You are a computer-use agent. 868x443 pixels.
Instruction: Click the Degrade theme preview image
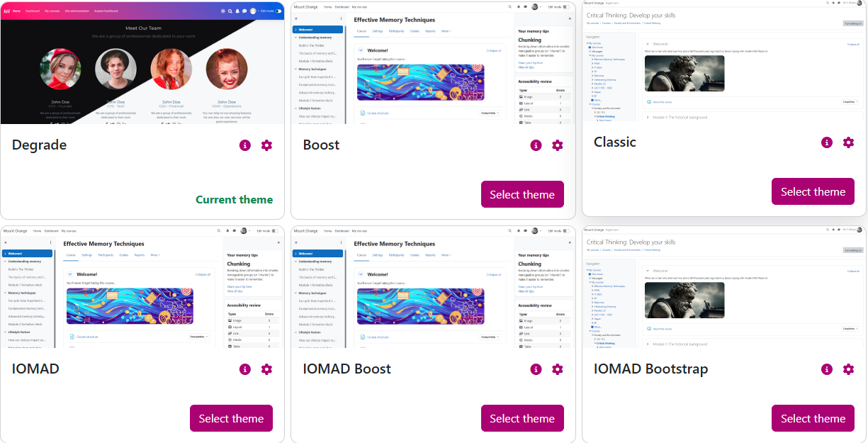coord(142,64)
